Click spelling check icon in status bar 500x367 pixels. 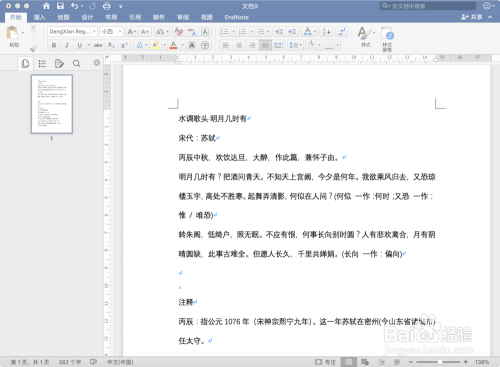93,362
